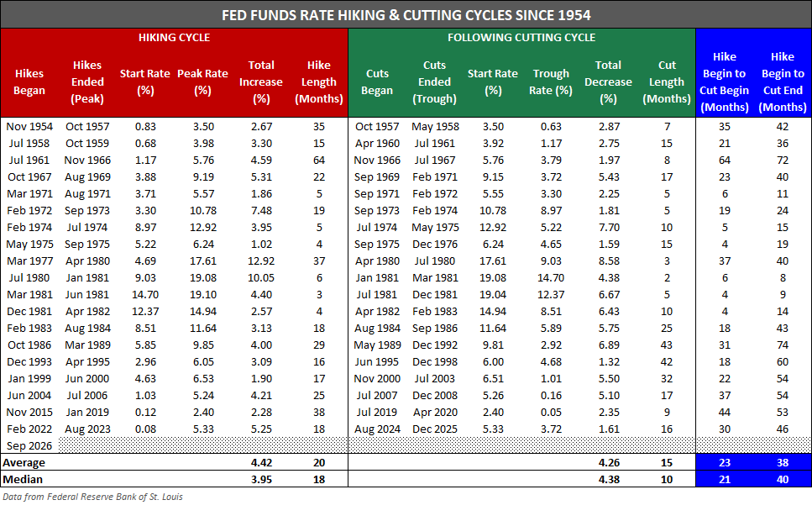The width and height of the screenshot is (812, 521).
Task: Select the 'Aug 2024' cuts began cell
Action: (x=378, y=429)
